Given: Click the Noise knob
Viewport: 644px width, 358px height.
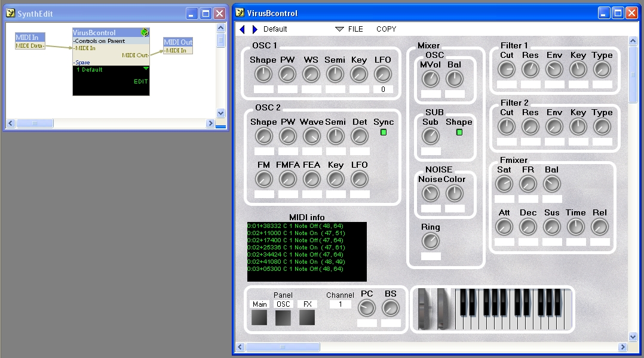Looking at the screenshot, I should click(430, 193).
